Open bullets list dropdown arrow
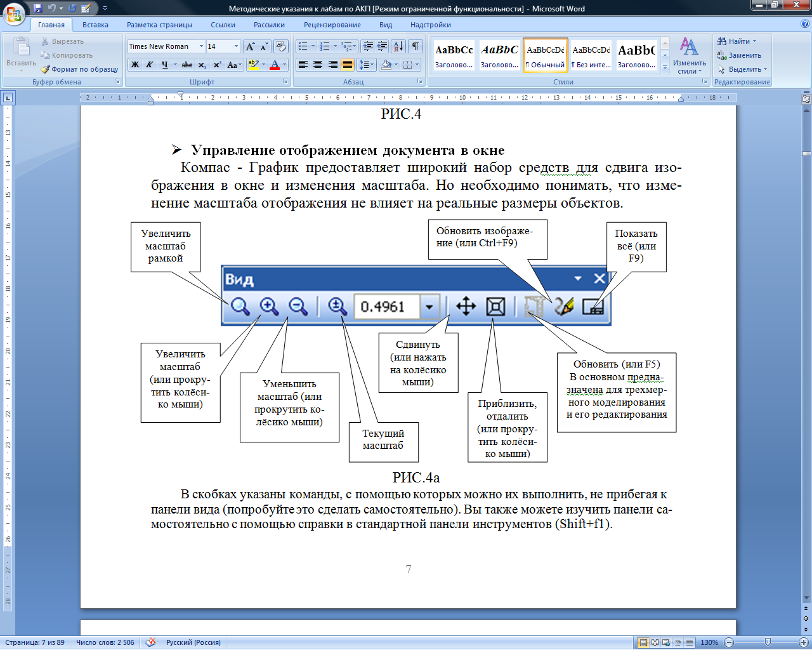Screen dimensions: 812x650 point(313,46)
